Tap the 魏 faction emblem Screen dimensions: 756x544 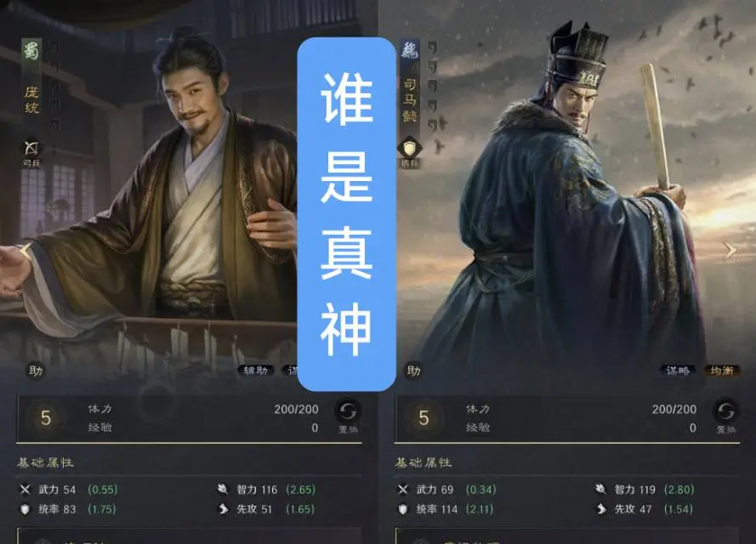pos(409,51)
